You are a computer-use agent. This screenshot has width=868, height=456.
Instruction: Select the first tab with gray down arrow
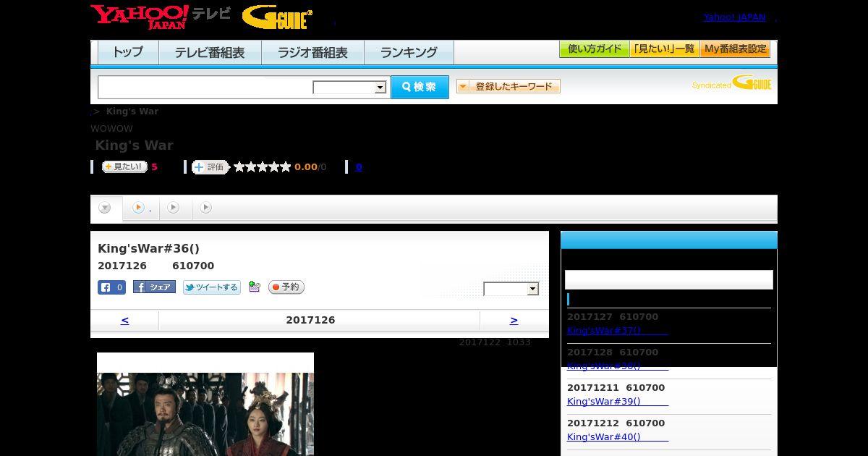coord(106,208)
